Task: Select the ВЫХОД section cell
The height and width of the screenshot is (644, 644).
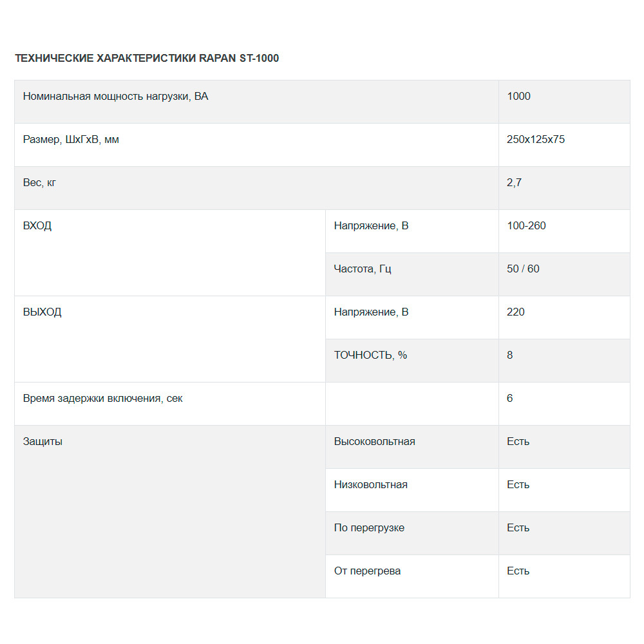Action: tap(170, 339)
